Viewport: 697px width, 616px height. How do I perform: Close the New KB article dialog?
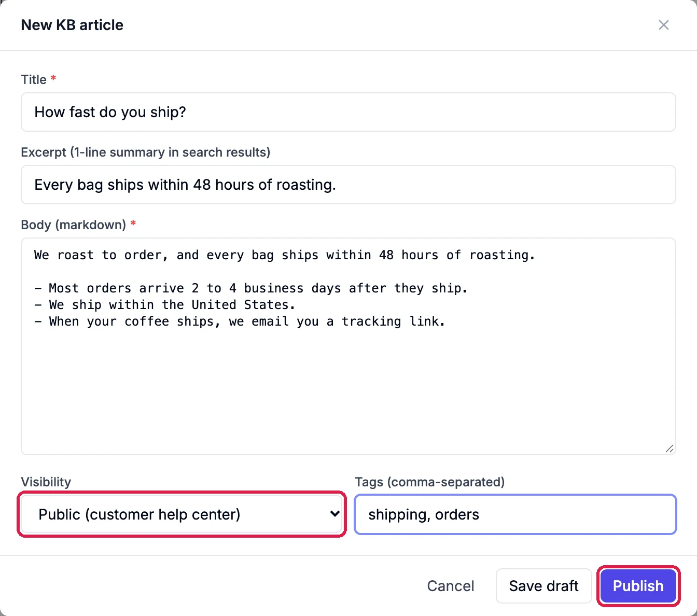pyautogui.click(x=663, y=25)
